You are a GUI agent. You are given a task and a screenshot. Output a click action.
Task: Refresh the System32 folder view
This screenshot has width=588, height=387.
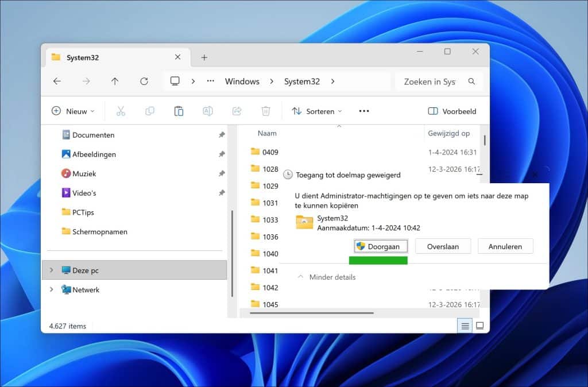pyautogui.click(x=144, y=81)
